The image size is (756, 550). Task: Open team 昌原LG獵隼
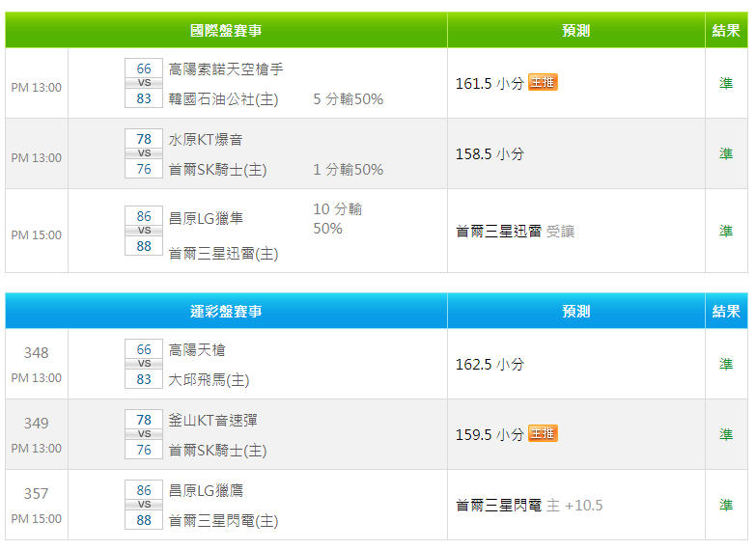[x=206, y=218]
